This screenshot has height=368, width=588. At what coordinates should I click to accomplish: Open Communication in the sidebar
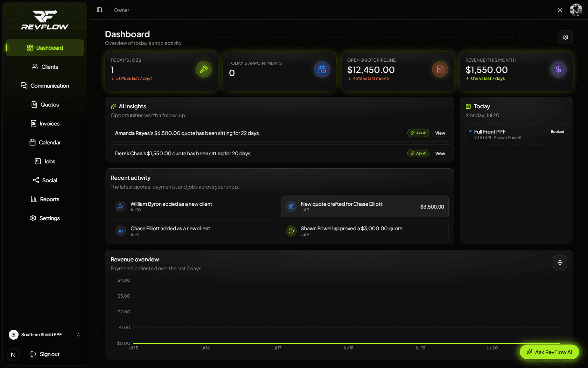(x=45, y=86)
